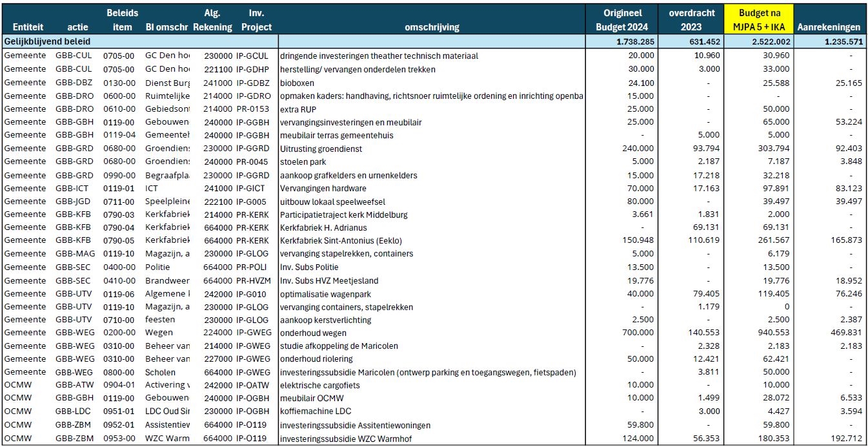Click the project code PR-0153
This screenshot has width=868, height=447.
pos(252,109)
